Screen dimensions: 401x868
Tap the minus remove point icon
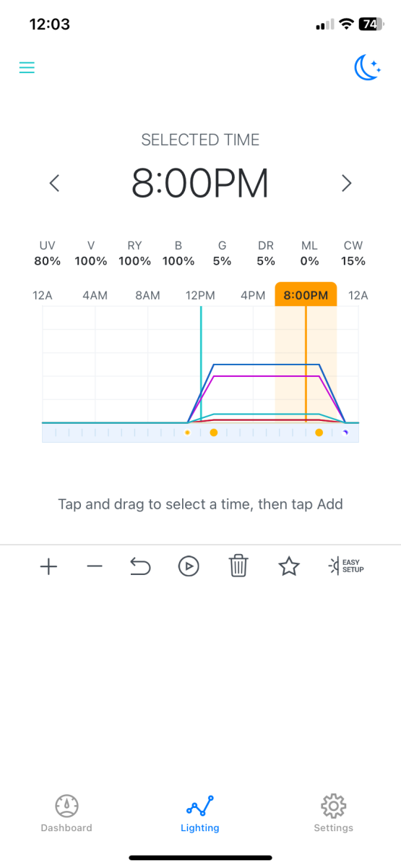(x=95, y=566)
